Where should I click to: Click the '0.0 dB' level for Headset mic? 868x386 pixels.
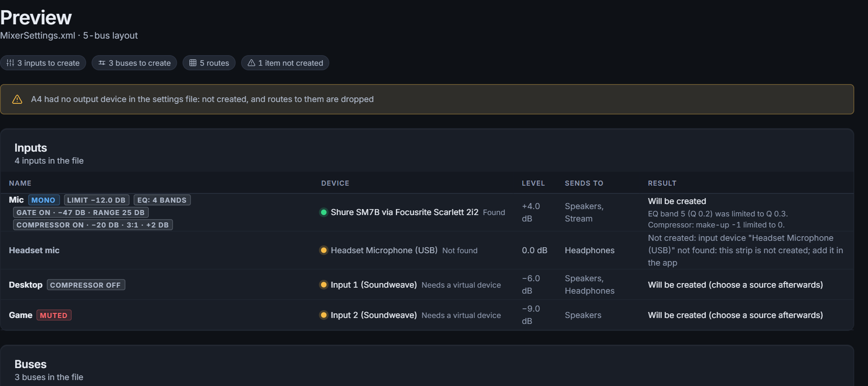[535, 250]
